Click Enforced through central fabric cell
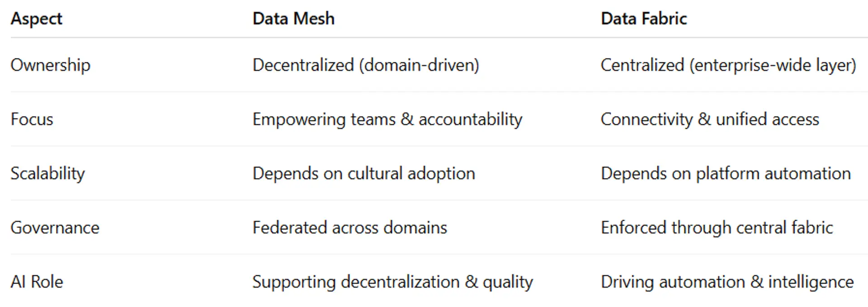The height and width of the screenshot is (307, 868). pyautogui.click(x=717, y=227)
